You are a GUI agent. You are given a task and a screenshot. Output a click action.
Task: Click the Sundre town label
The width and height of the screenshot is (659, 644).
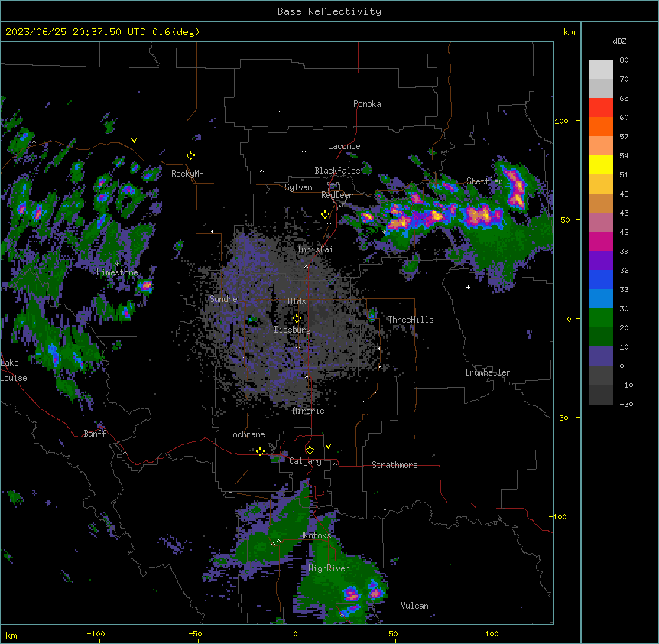click(x=223, y=299)
